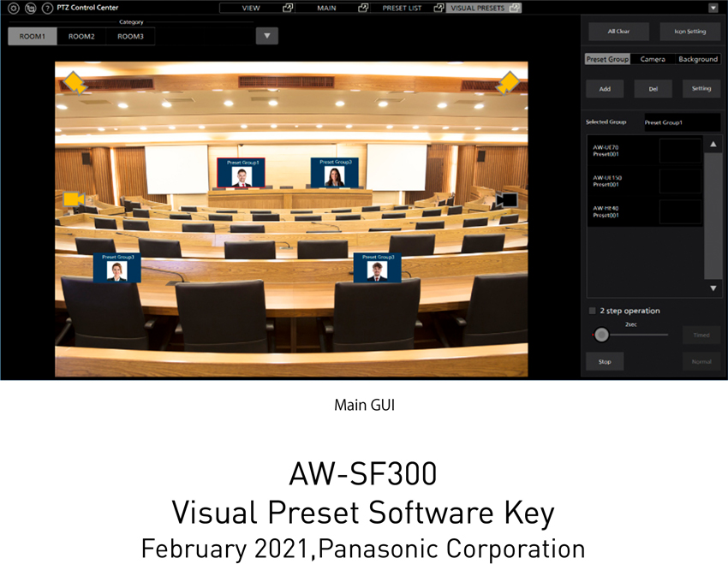Select the AW-UE150 Preset001 row

(x=646, y=181)
